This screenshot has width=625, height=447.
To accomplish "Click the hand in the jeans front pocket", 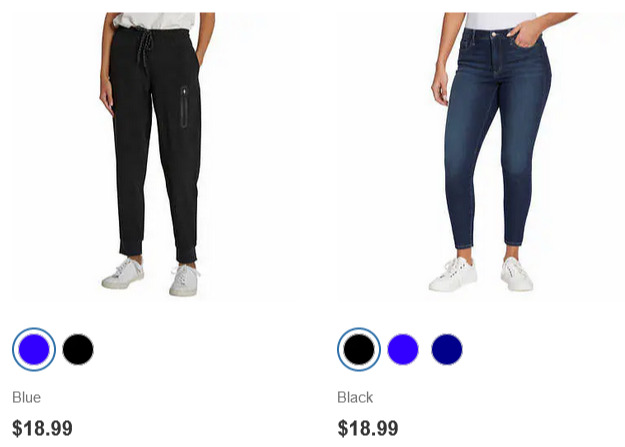I will coord(525,32).
